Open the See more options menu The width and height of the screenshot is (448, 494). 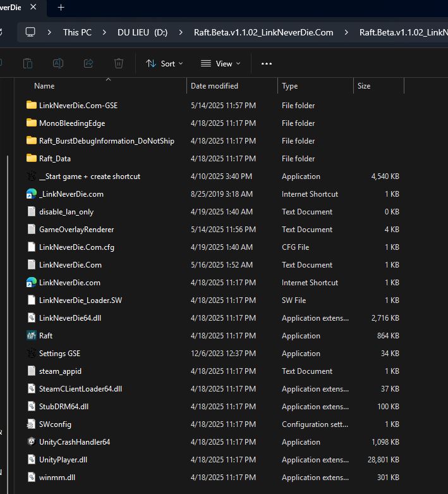[266, 63]
